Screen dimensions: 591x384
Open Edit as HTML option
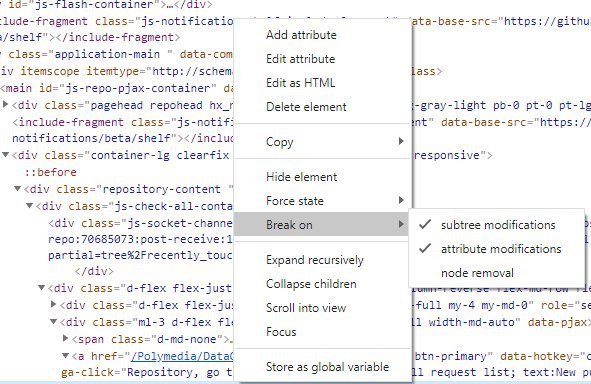pyautogui.click(x=300, y=83)
